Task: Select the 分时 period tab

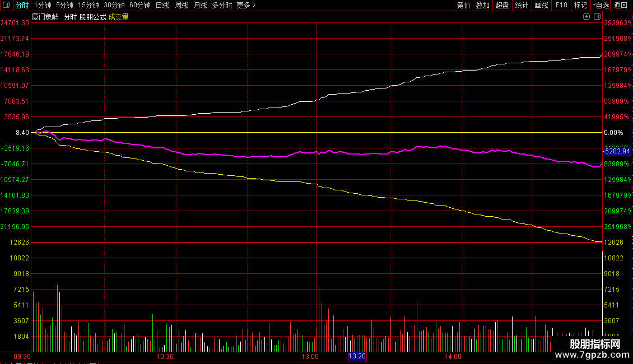Action: click(22, 5)
